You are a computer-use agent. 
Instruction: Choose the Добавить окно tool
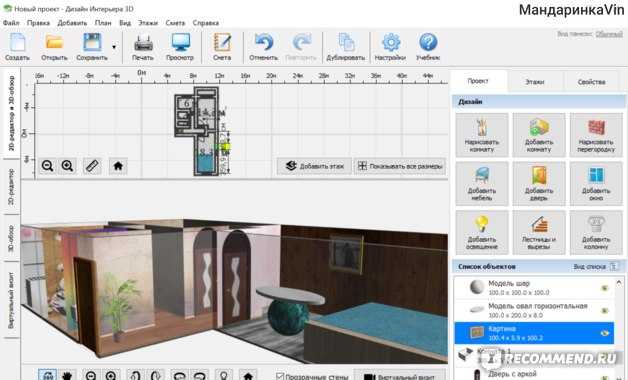[596, 183]
